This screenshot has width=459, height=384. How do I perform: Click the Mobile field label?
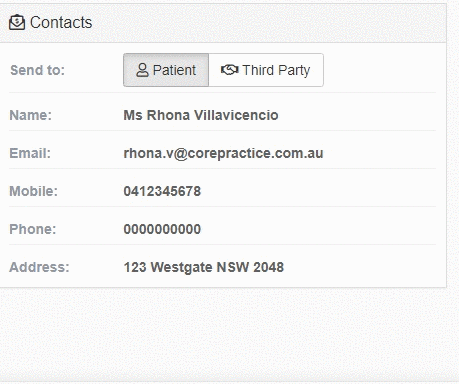click(x=33, y=191)
